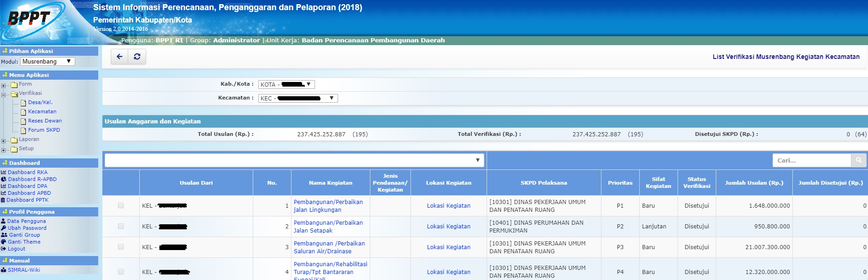Click the page icon beside Reses Dewan
The image size is (868, 280).
click(23, 122)
